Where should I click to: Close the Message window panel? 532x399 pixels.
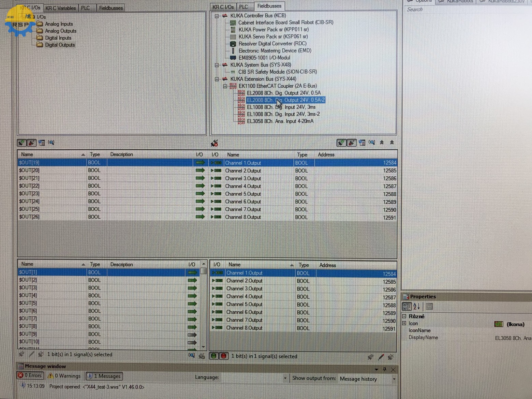pos(393,369)
